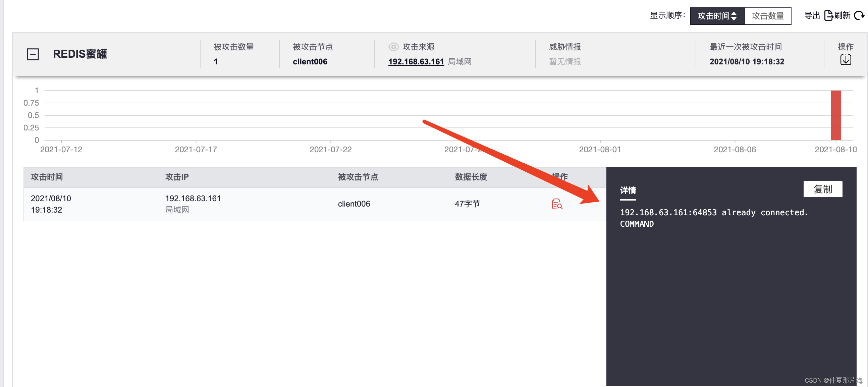Click the 刷新 refresh label

click(x=842, y=15)
